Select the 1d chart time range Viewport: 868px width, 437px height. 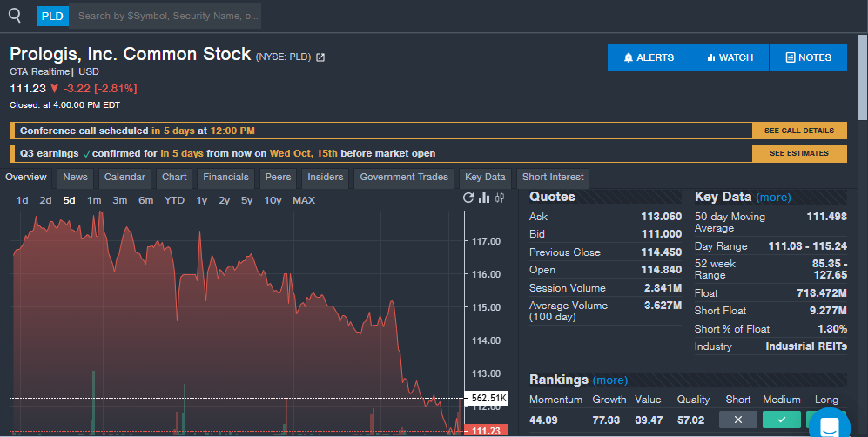click(23, 200)
